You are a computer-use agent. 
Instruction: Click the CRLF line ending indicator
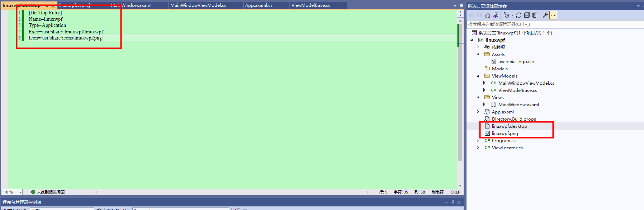click(455, 192)
